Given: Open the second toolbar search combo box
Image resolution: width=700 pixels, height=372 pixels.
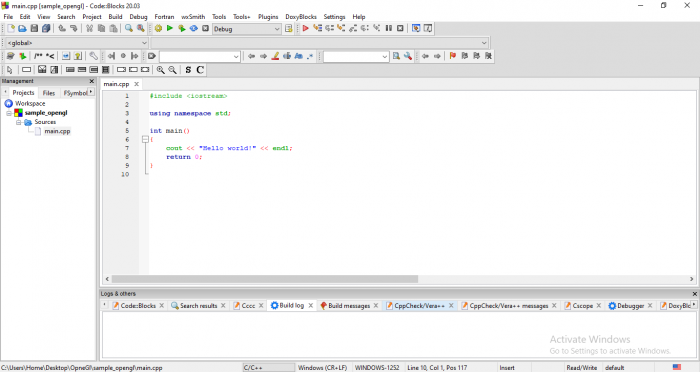Looking at the screenshot, I should point(356,56).
